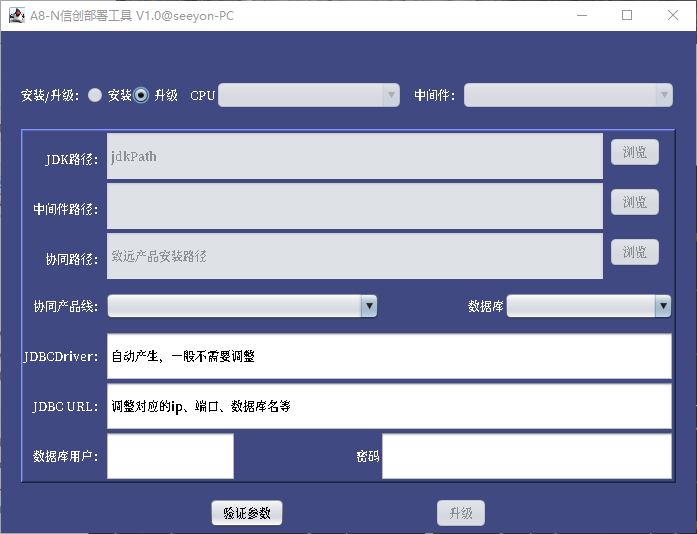Click the 安装/升级: label

[50, 95]
